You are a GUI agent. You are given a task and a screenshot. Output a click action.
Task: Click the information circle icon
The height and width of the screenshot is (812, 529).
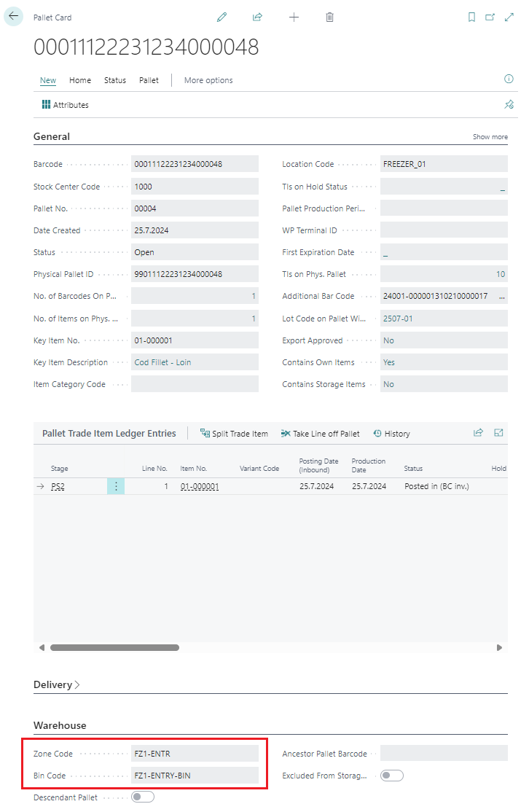[x=509, y=79]
